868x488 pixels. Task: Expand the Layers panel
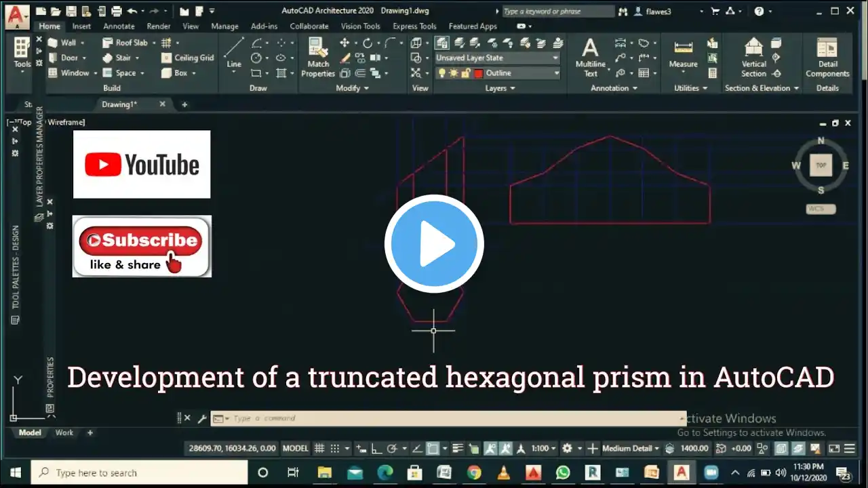tap(500, 88)
